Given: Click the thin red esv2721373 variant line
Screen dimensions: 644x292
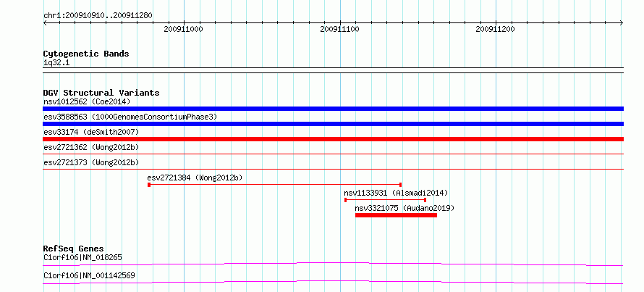Looking at the screenshot, I should coord(334,170).
